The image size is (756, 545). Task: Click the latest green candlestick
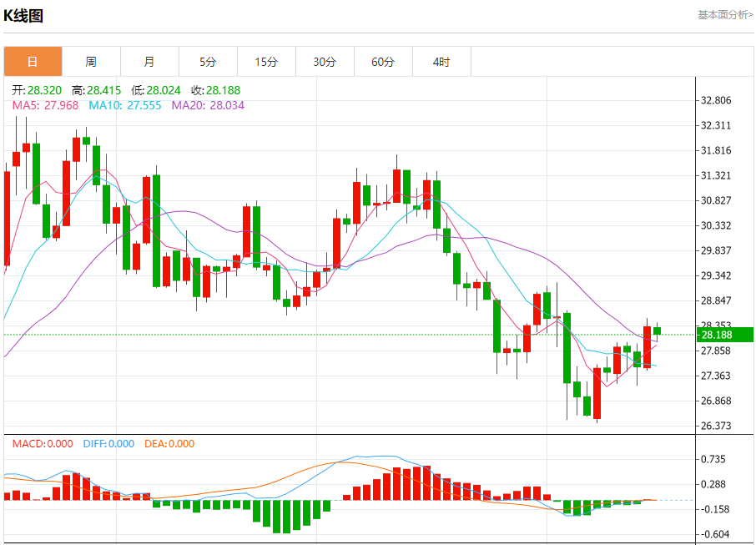click(657, 331)
